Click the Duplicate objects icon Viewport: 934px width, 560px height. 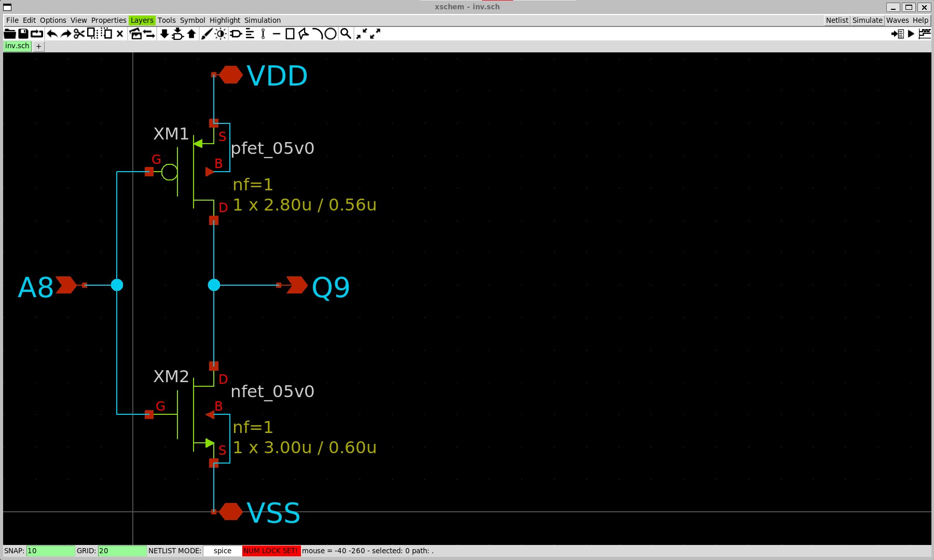point(135,34)
